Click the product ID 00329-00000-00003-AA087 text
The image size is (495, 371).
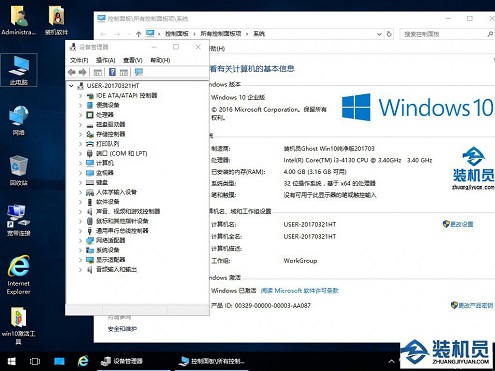pos(273,305)
